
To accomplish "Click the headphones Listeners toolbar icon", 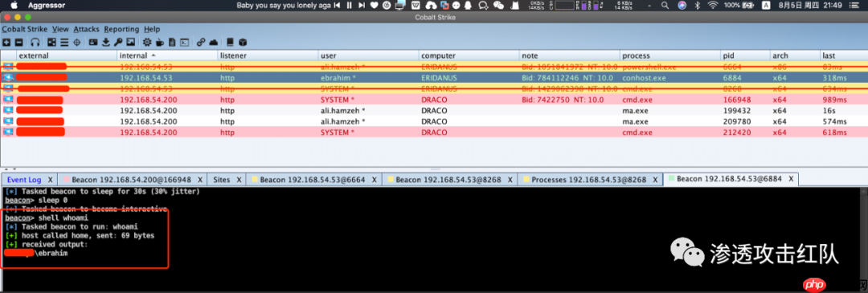I will coord(35,42).
